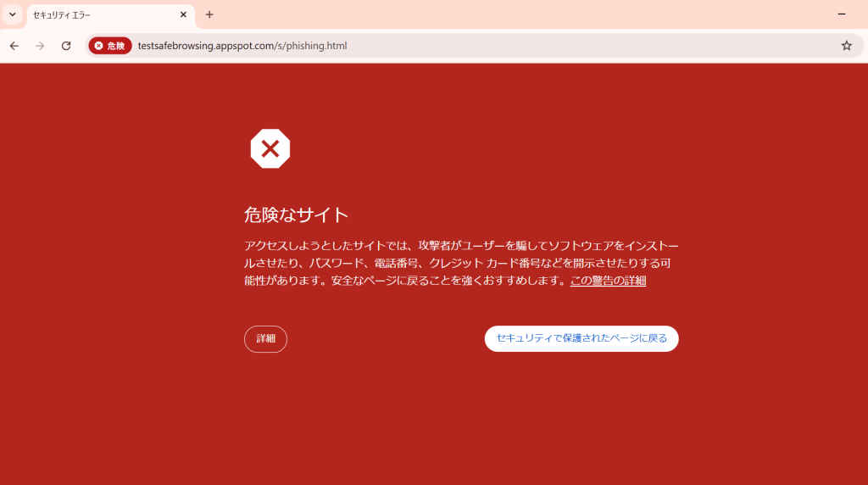Open the tab search dropdown chevron
The height and width of the screenshot is (485, 868).
pyautogui.click(x=13, y=14)
